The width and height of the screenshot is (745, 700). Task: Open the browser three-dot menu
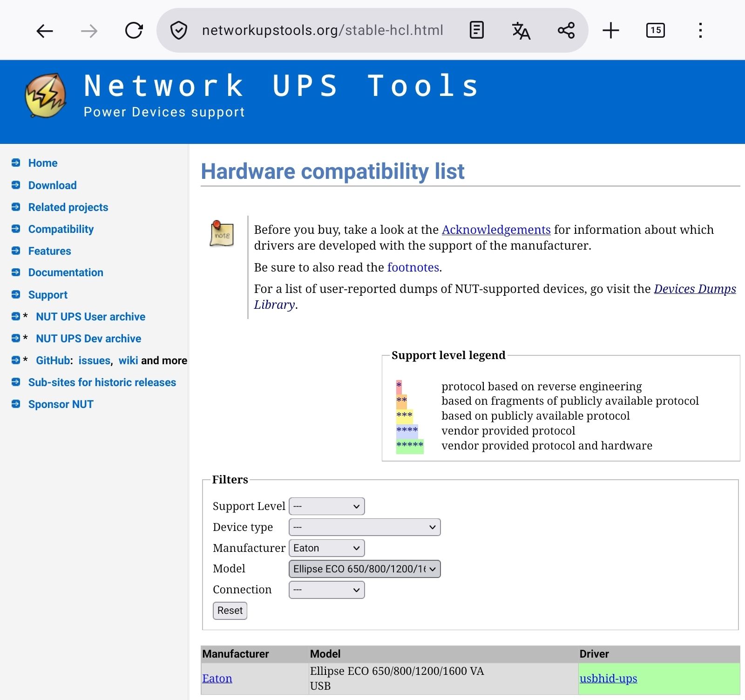(x=700, y=31)
